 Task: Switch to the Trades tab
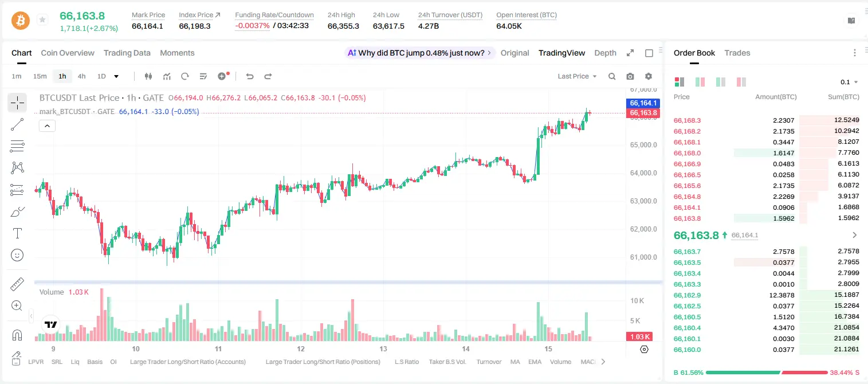(737, 53)
